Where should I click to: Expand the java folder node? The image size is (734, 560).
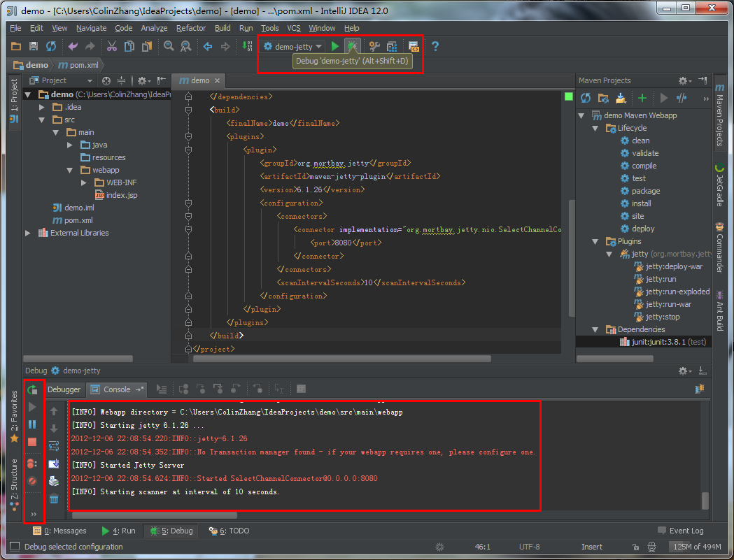69,145
